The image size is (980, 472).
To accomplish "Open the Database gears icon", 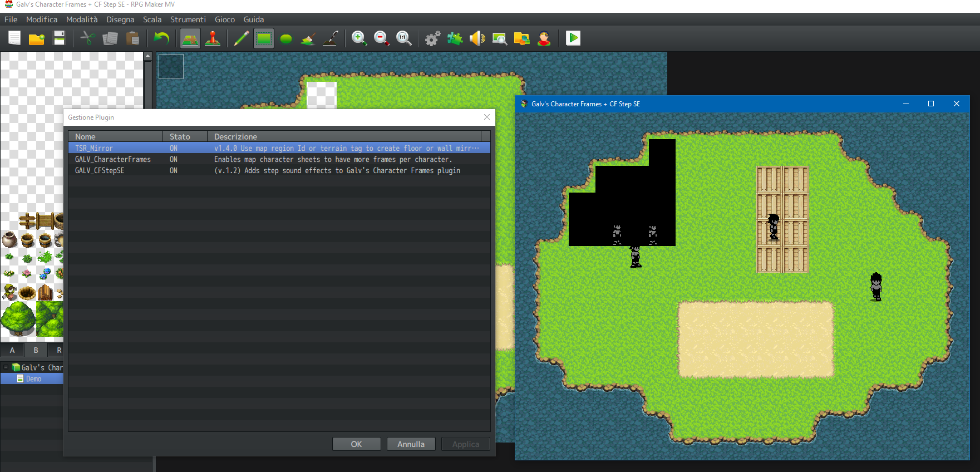I will (433, 38).
